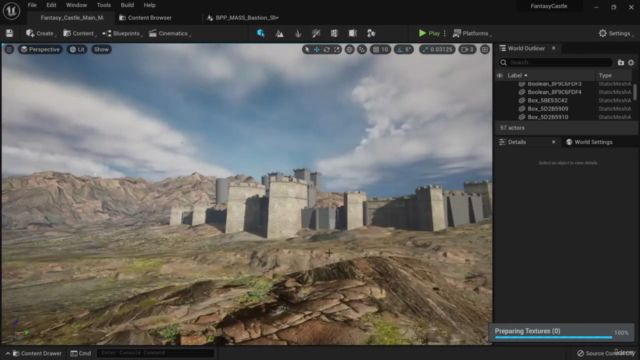Open the Platforms dropdown
Viewport: 640px width, 360px height.
472,33
